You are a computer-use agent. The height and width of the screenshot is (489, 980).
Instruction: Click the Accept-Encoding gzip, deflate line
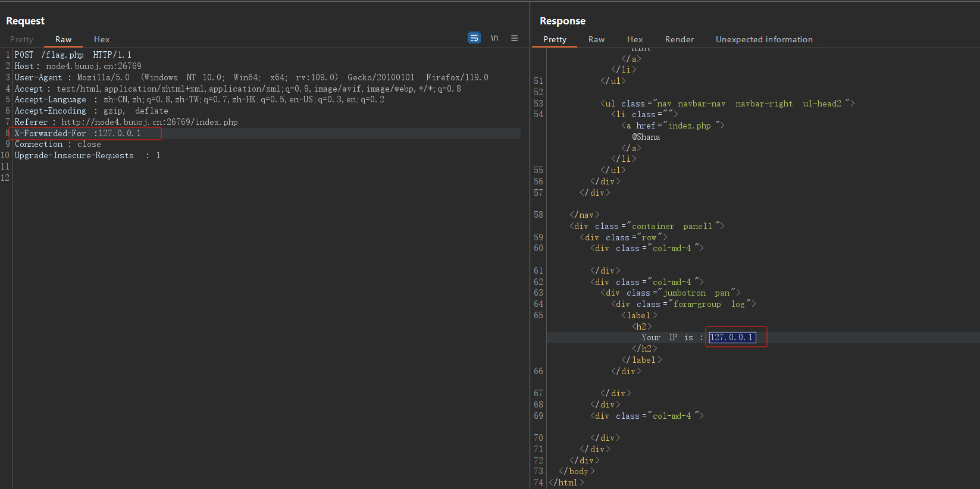tap(91, 111)
